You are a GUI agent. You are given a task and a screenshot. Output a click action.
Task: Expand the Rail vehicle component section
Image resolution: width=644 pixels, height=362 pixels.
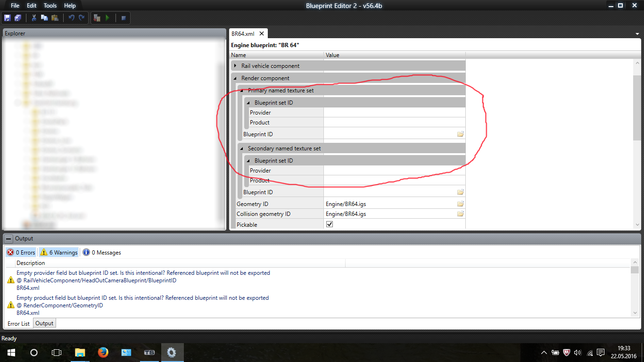[x=235, y=66]
